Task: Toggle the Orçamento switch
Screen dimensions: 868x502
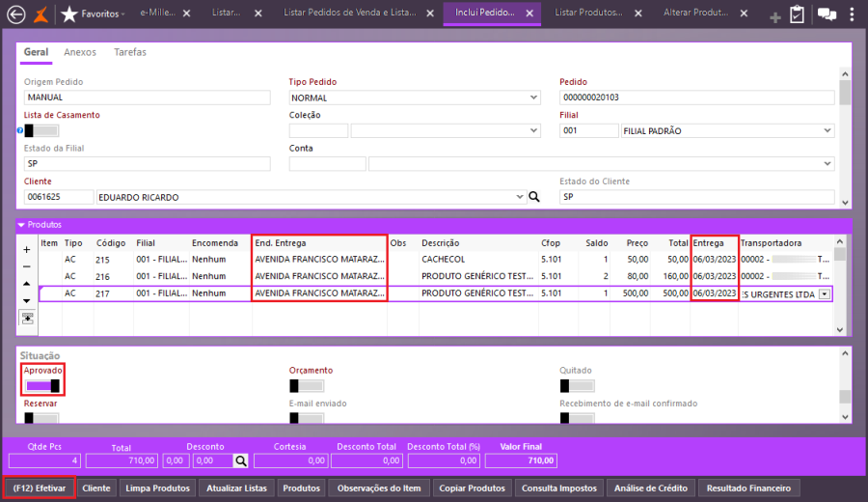Action: pos(307,385)
